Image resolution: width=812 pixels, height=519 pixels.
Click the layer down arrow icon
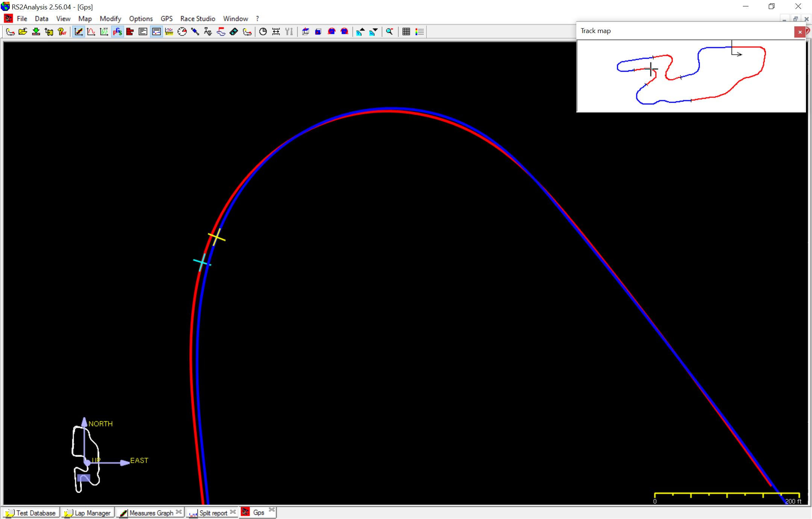coord(373,32)
